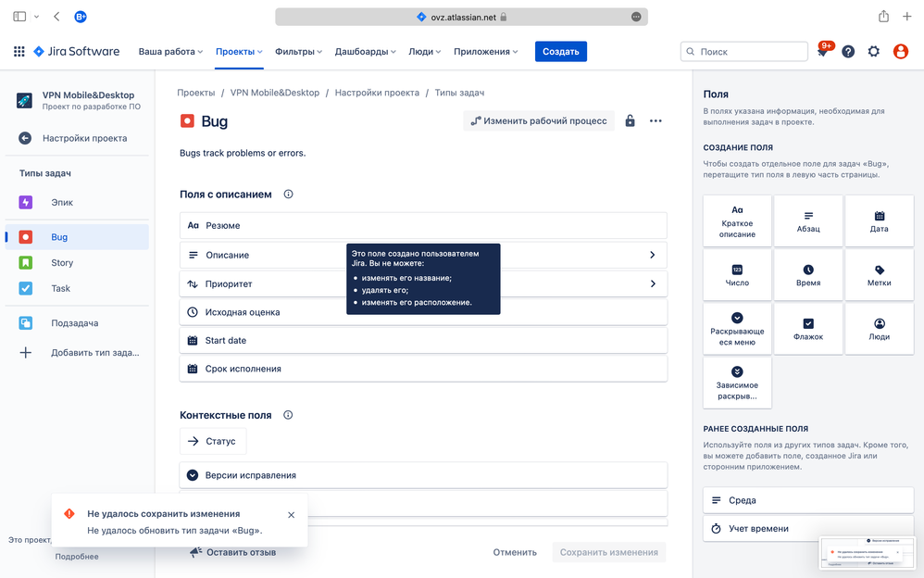
Task: Click the VPN Mobile&Desktop project rocket avatar
Action: click(x=24, y=100)
